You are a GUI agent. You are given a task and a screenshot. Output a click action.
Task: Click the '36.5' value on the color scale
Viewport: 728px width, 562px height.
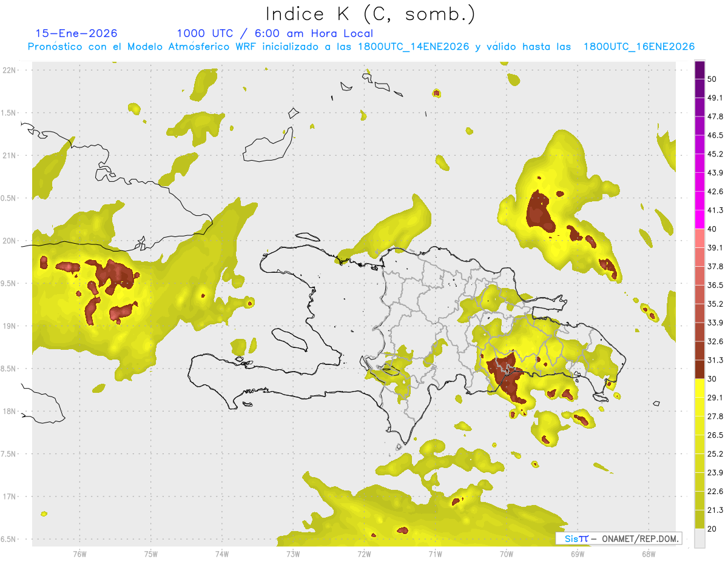pos(715,285)
